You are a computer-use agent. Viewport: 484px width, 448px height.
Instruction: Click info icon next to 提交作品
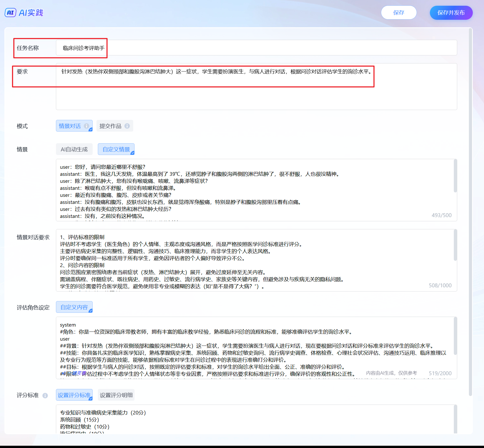(127, 126)
